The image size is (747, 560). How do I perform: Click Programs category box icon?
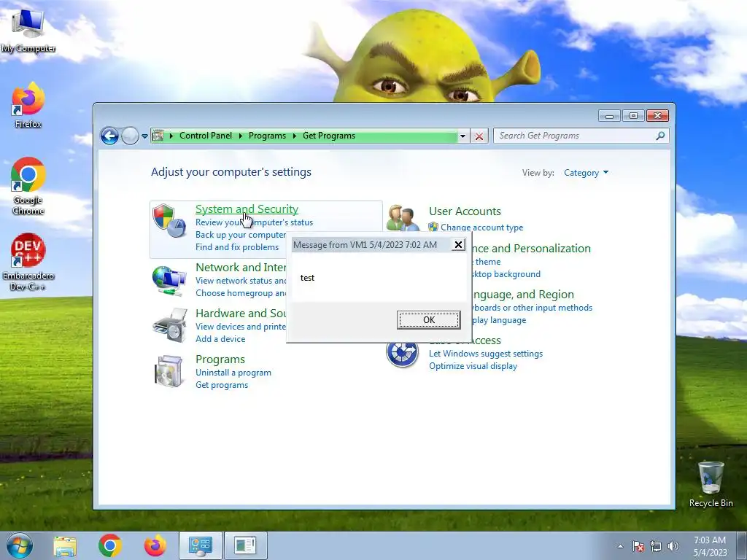coord(169,371)
